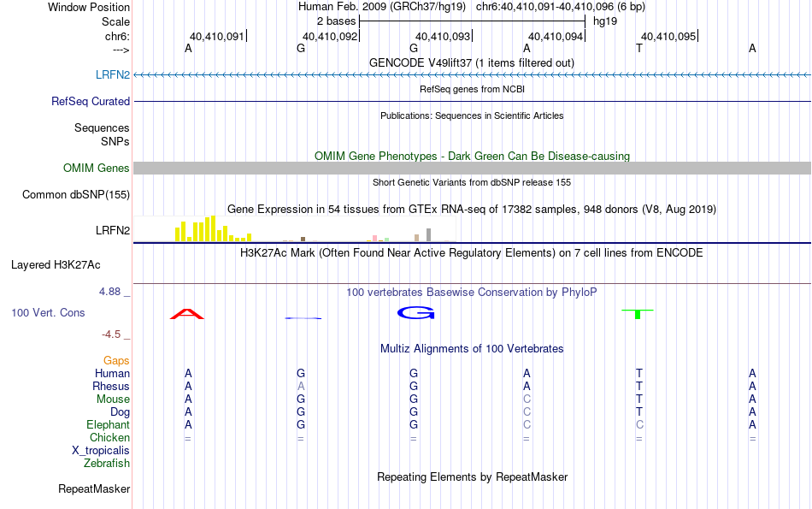Click 100 vertebrates Basewise Conservation by PhyloP
The height and width of the screenshot is (509, 812).
click(472, 292)
